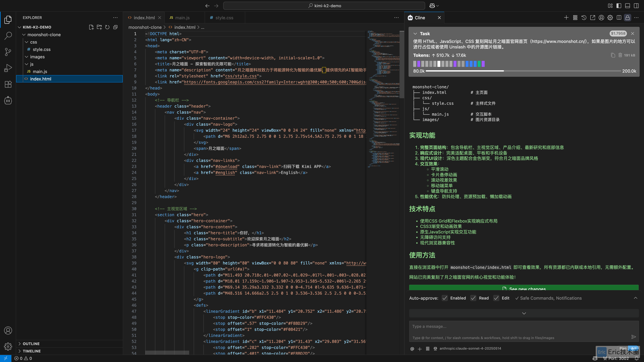
Task: Collapse the moonshot-clone folder
Action: pyautogui.click(x=24, y=35)
